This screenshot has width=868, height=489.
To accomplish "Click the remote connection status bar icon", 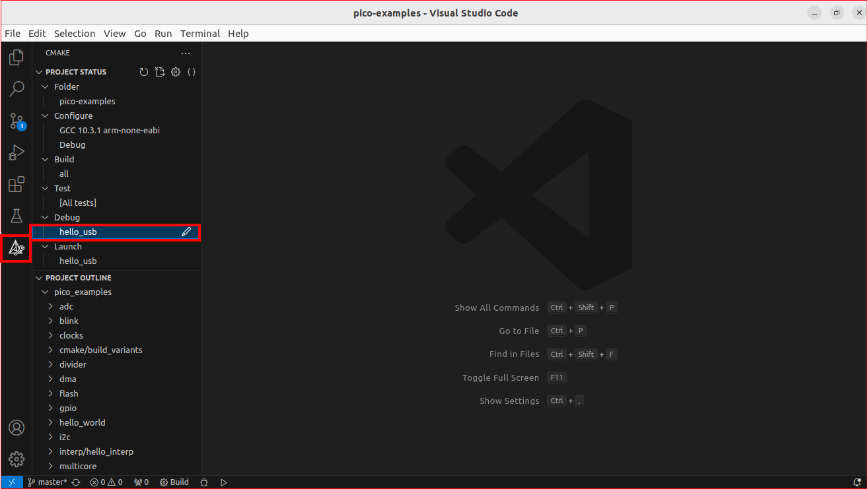I will pyautogui.click(x=11, y=482).
